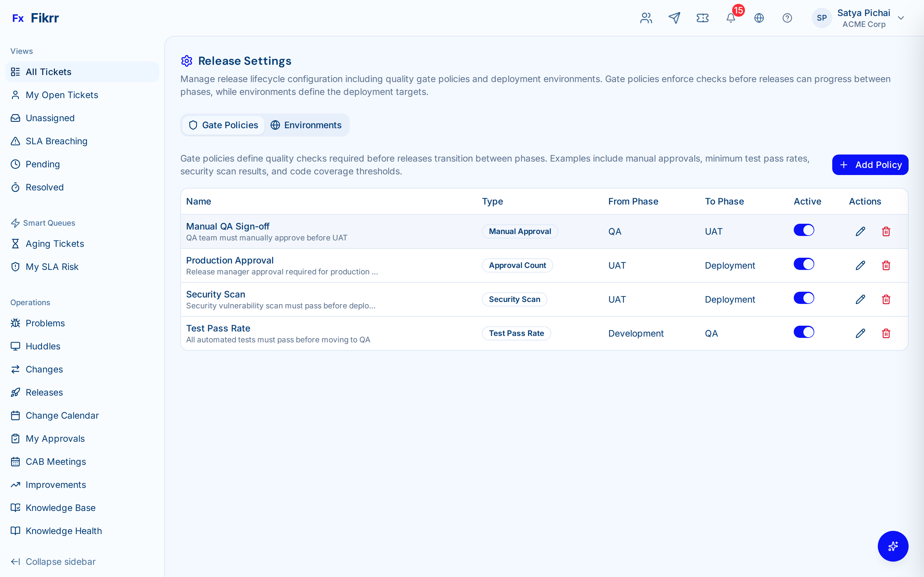Image resolution: width=924 pixels, height=577 pixels.
Task: Turn off the Production Approval active toggle
Action: [x=804, y=264]
